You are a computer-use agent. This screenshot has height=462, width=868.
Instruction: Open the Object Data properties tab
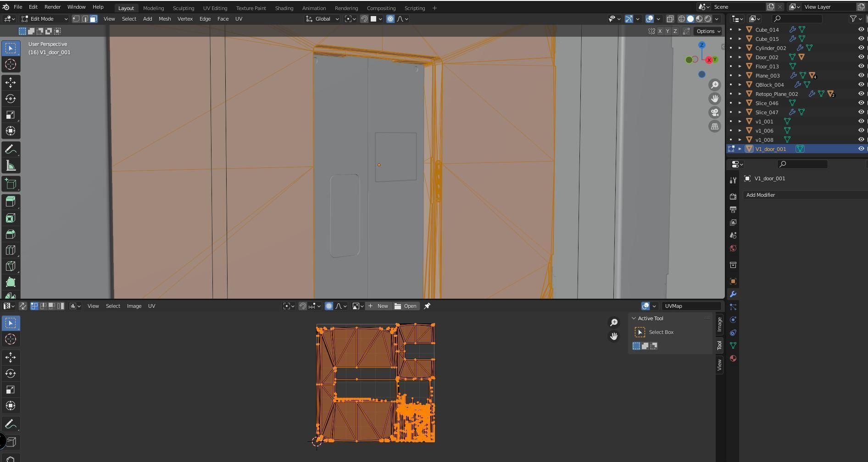[733, 345]
